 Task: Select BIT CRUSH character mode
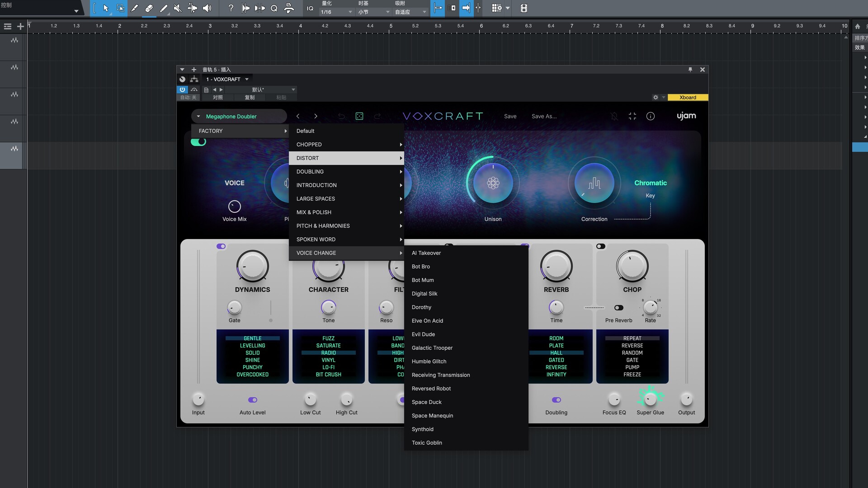(328, 375)
